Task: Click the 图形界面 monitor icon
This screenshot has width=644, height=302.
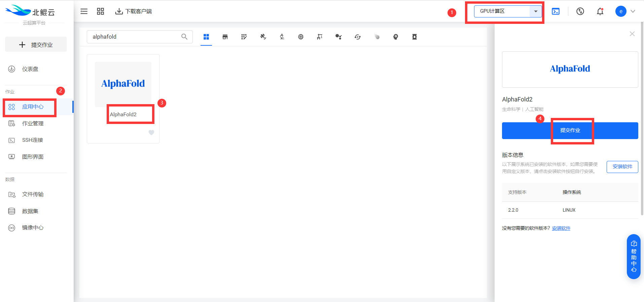Action: point(12,157)
